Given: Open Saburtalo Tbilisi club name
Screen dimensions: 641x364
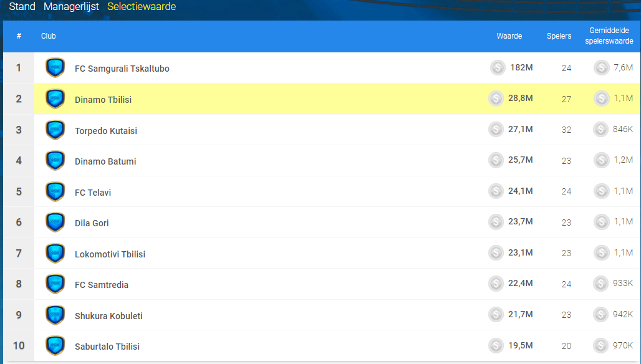Looking at the screenshot, I should tap(107, 347).
